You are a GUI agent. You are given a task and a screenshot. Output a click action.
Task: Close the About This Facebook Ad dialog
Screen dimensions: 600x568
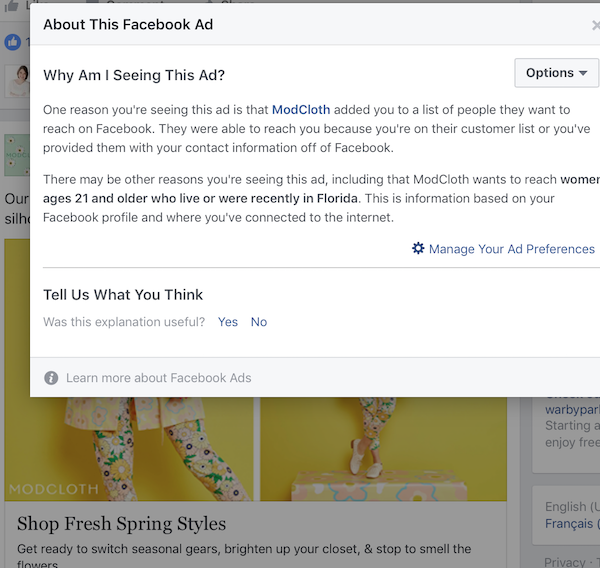[x=596, y=25]
